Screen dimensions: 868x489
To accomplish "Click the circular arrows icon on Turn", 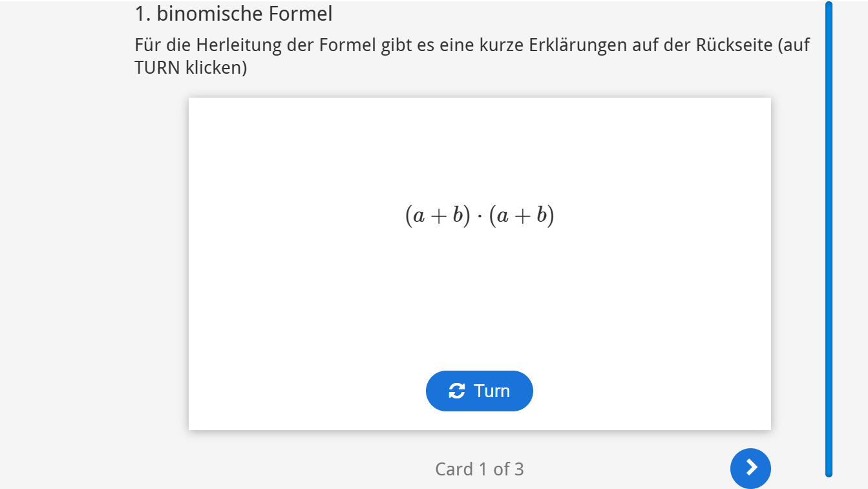I will [x=457, y=391].
